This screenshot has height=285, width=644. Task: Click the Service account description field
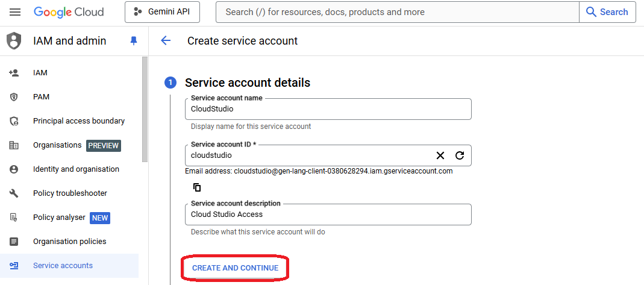click(328, 215)
